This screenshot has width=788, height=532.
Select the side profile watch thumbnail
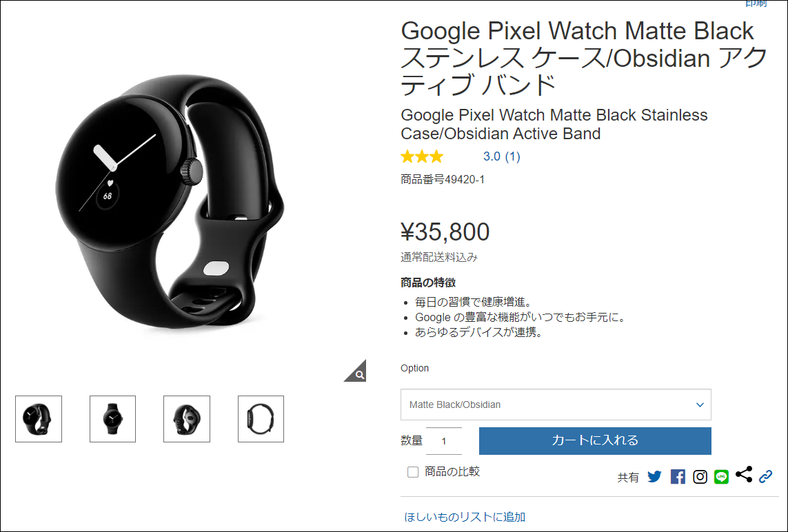click(261, 419)
